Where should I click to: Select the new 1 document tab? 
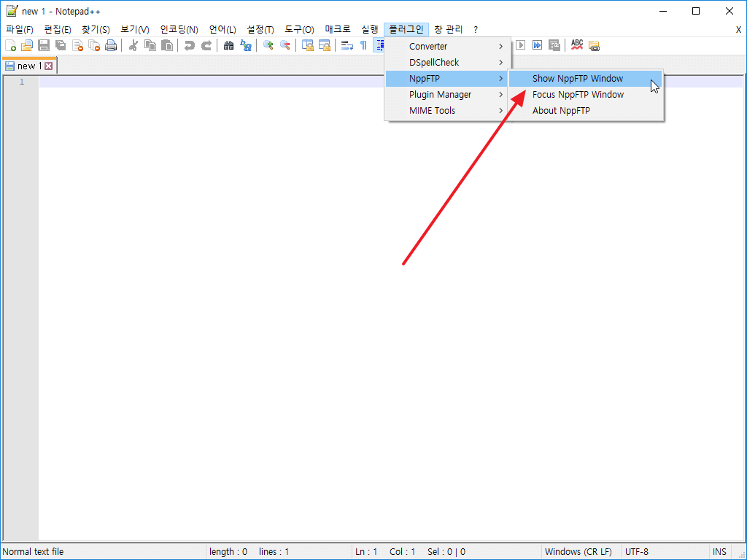pos(29,66)
